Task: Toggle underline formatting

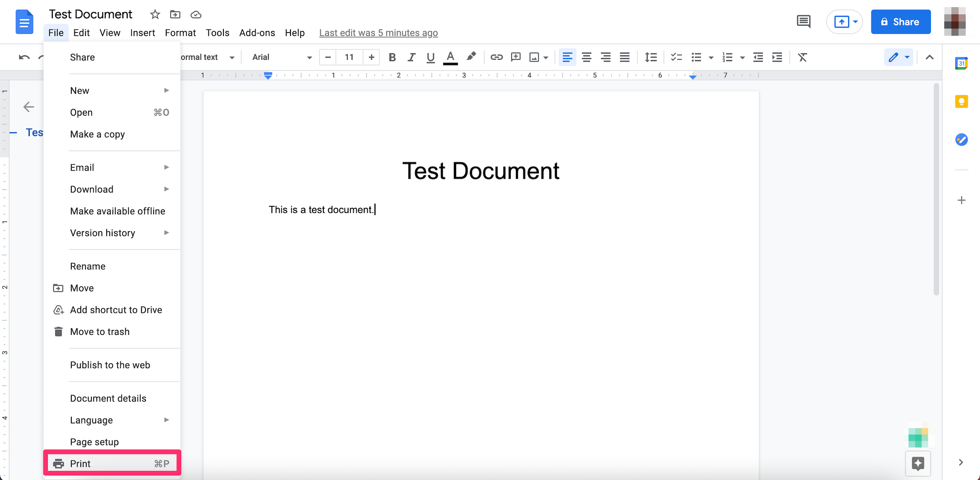Action: pyautogui.click(x=430, y=57)
